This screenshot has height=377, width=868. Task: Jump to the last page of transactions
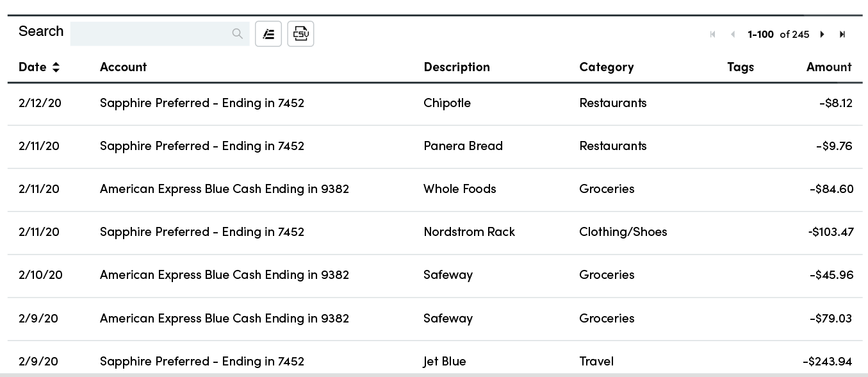[842, 35]
